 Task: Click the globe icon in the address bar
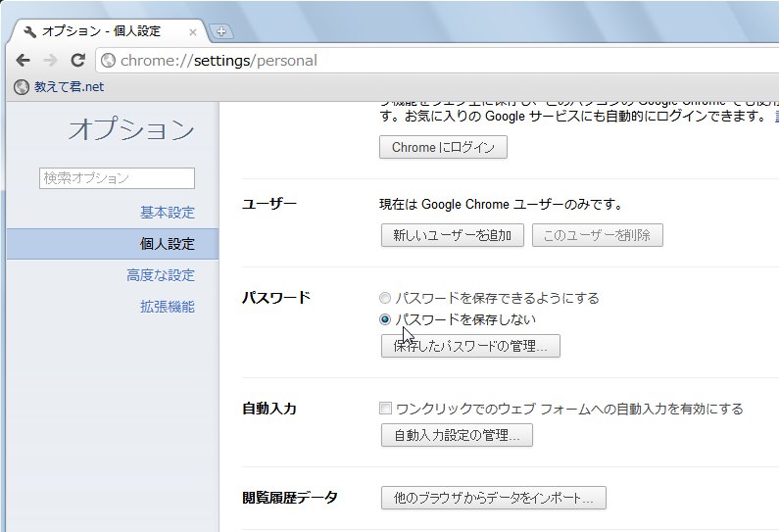tap(108, 61)
